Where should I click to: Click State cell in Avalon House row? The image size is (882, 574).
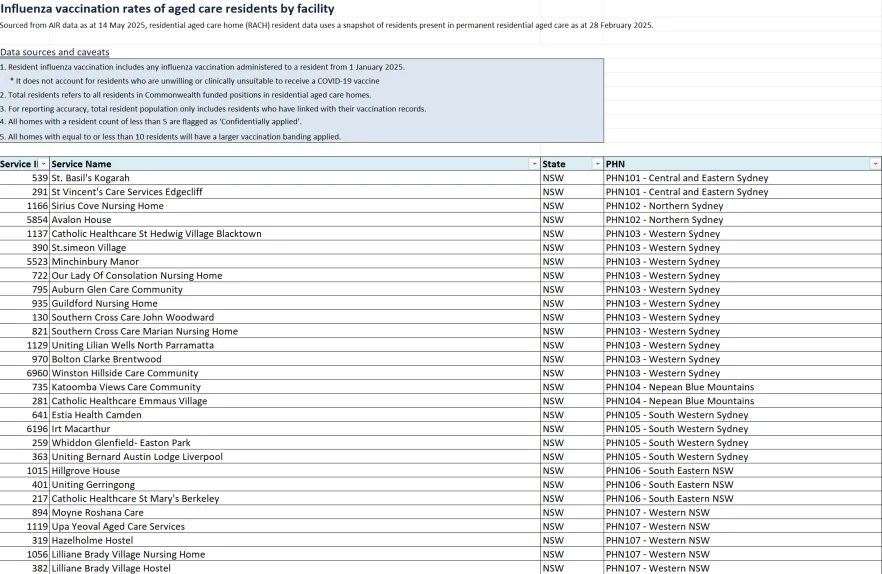coord(572,219)
